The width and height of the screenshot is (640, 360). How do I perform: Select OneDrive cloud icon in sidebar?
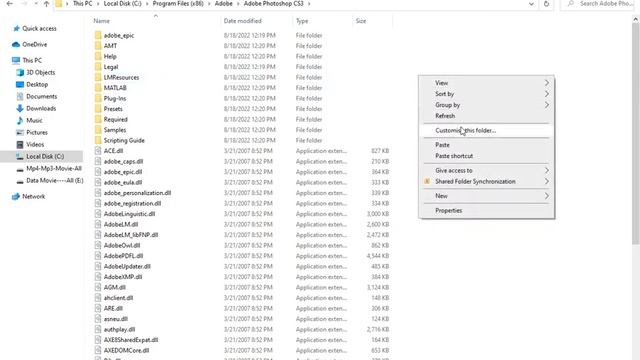[x=16, y=44]
